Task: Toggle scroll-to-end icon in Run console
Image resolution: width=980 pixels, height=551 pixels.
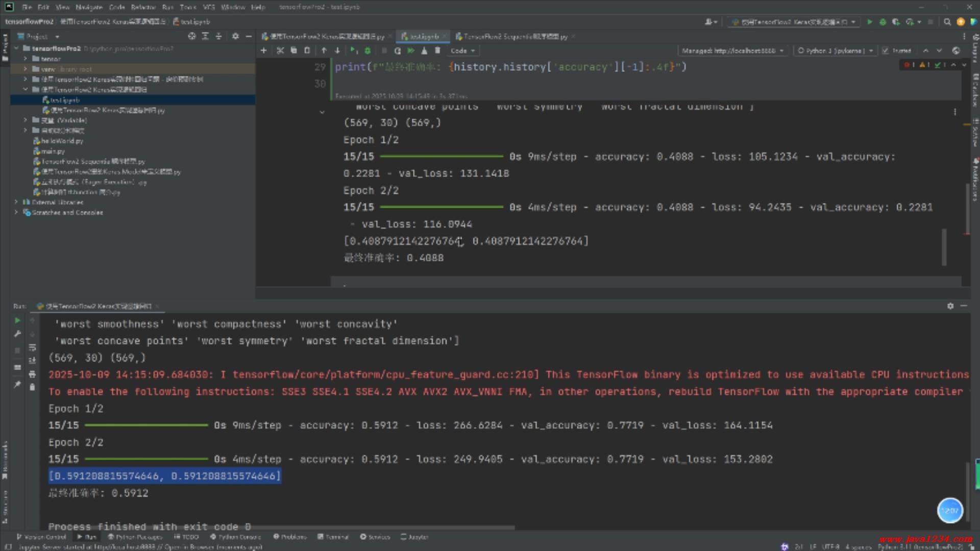Action: [x=32, y=361]
